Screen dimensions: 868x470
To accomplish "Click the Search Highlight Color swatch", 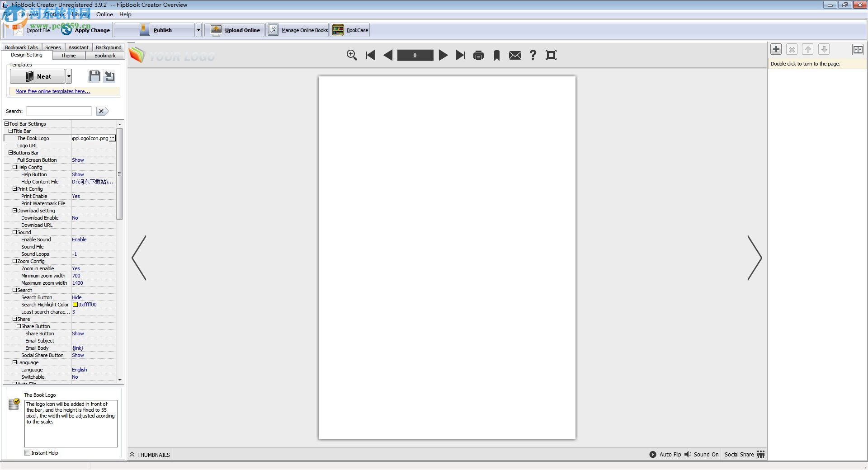I will point(75,304).
